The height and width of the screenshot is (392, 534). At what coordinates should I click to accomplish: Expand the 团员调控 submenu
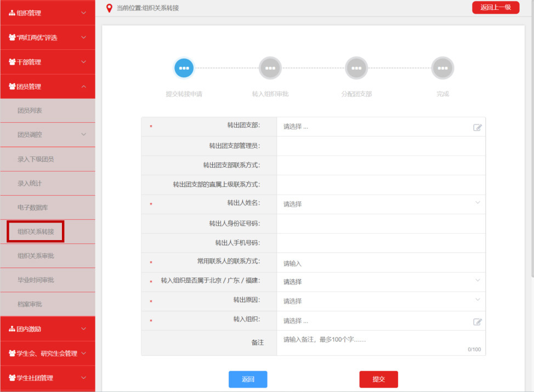48,134
